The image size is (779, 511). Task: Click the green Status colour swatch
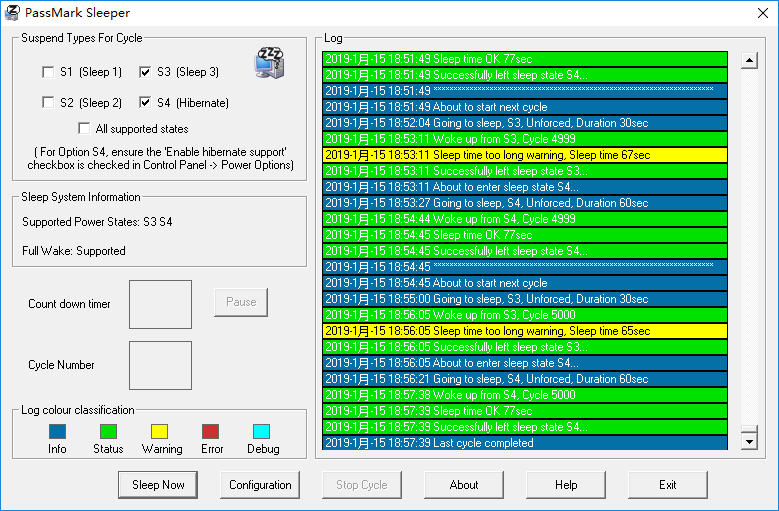tap(108, 431)
